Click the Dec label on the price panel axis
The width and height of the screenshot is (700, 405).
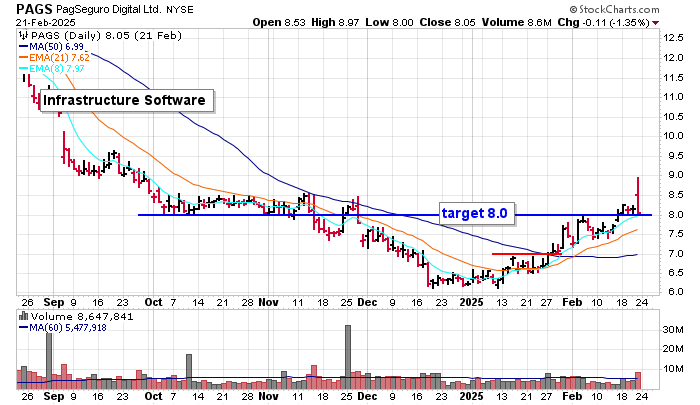point(367,302)
